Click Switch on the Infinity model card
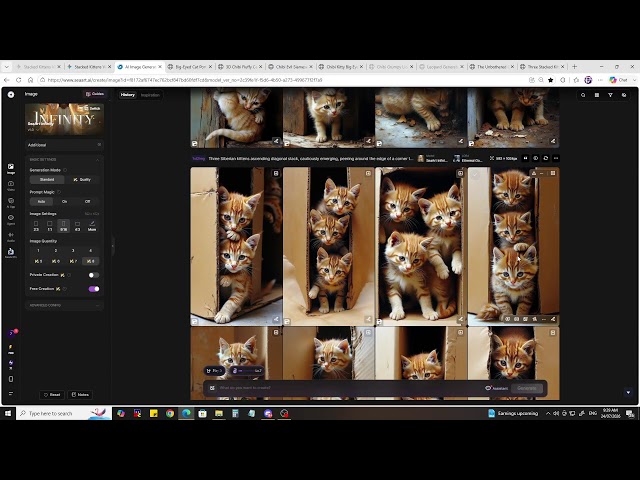Viewport: 640px width, 480px height. coord(92,109)
